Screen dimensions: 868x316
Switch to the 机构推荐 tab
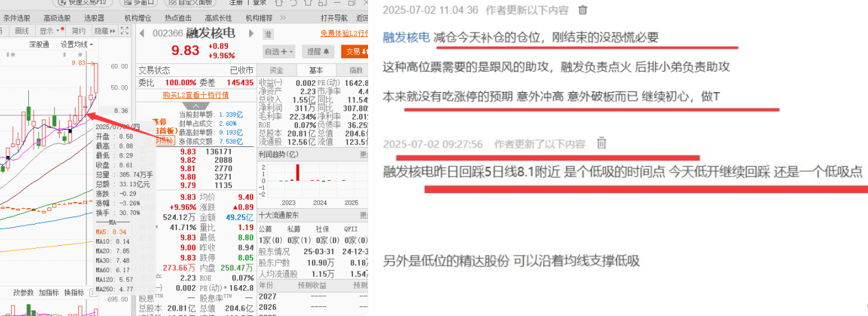pos(259,17)
